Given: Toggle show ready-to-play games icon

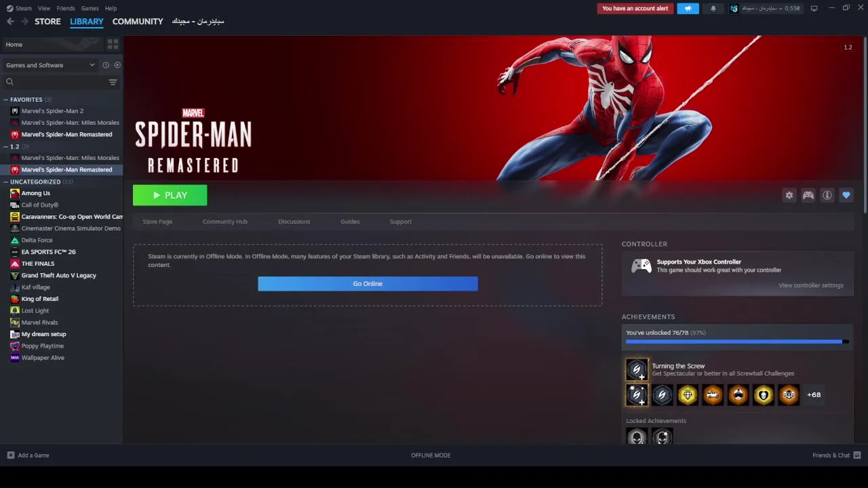Looking at the screenshot, I should (x=117, y=65).
